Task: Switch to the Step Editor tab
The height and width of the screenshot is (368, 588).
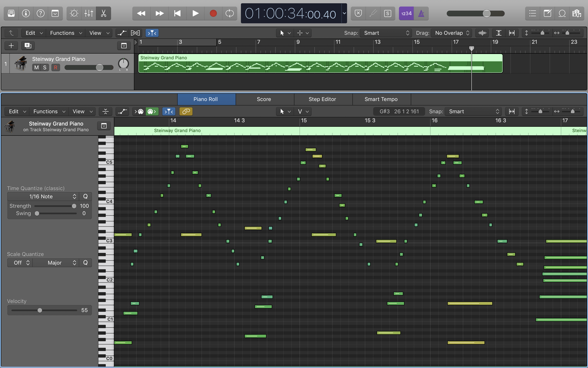Action: click(322, 99)
